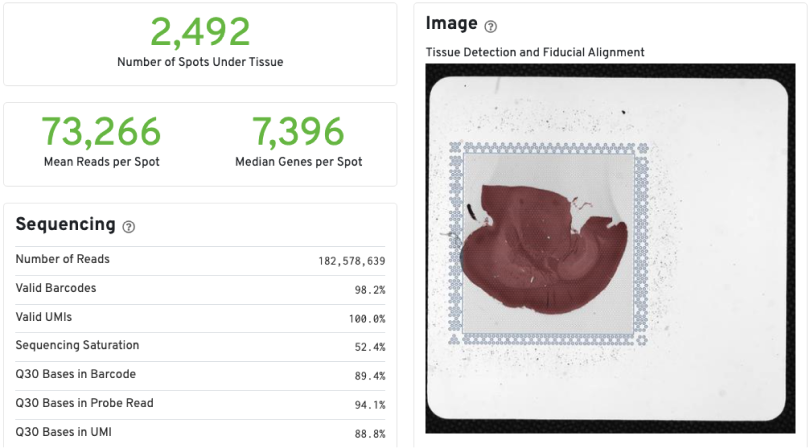Select the Number of Reads row label

point(63,259)
